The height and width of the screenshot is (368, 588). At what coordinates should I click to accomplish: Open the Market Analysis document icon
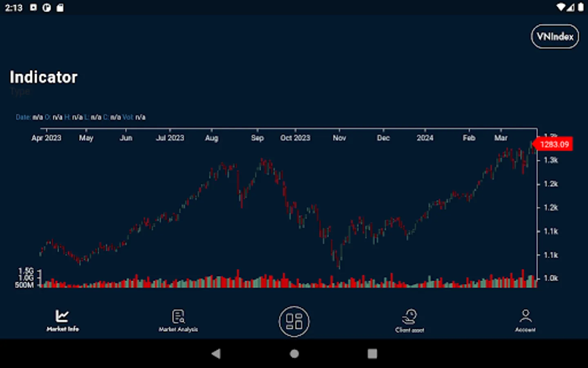(178, 315)
